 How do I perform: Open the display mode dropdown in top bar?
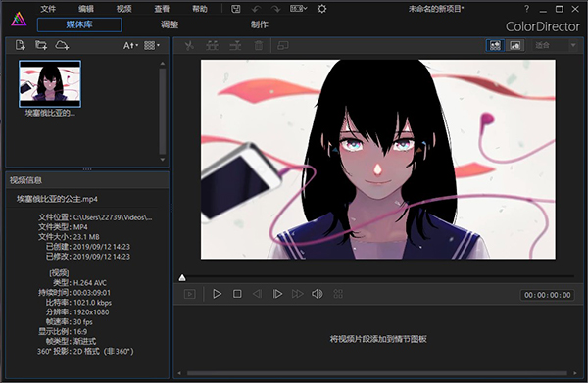pyautogui.click(x=299, y=8)
